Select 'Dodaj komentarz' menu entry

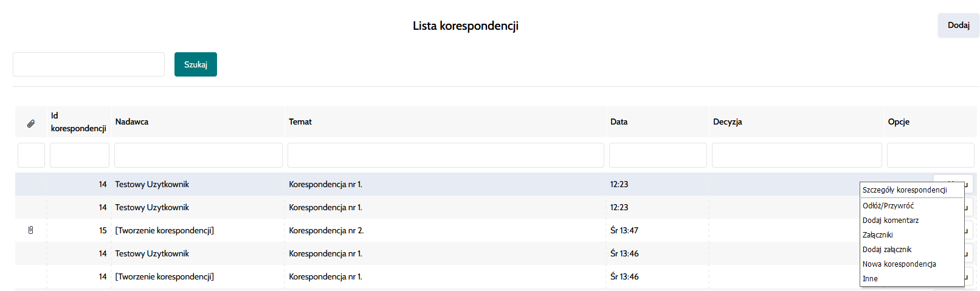[x=891, y=221]
